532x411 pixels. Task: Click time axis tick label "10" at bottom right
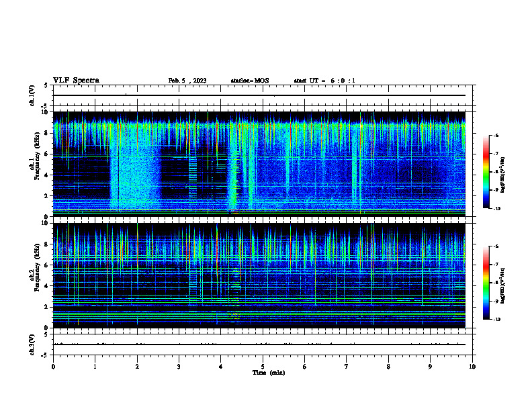click(472, 367)
